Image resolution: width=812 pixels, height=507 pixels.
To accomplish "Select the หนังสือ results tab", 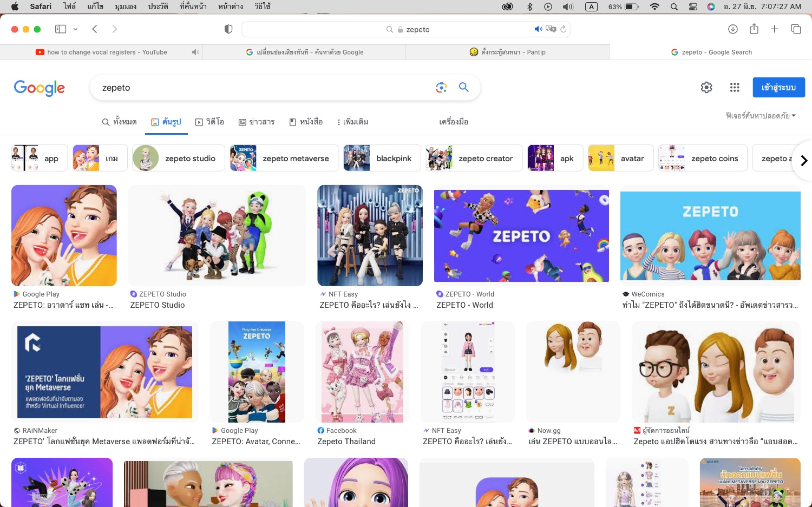I will (306, 122).
